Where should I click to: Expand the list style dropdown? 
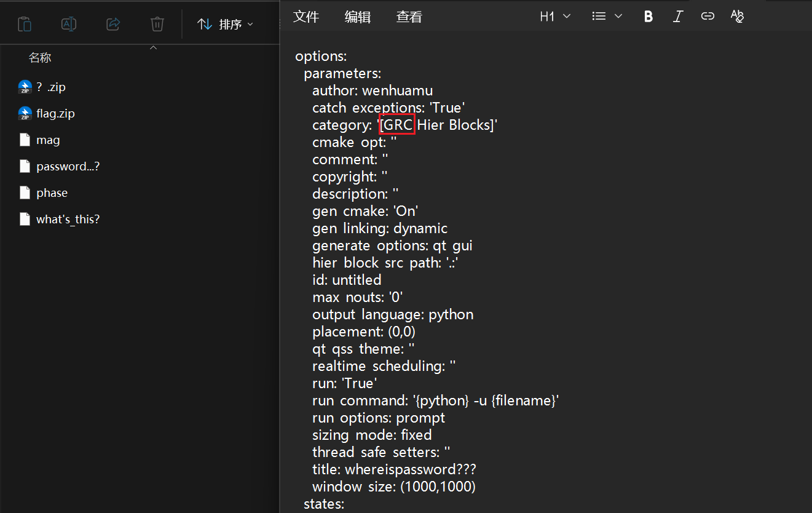[607, 17]
